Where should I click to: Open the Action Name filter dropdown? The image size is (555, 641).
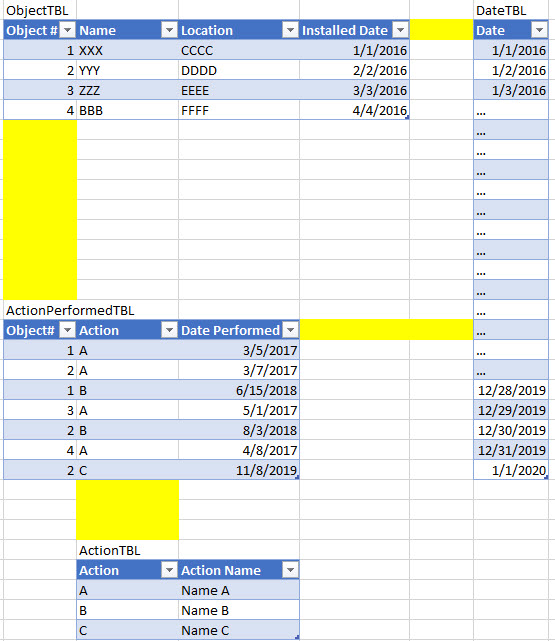(x=290, y=569)
